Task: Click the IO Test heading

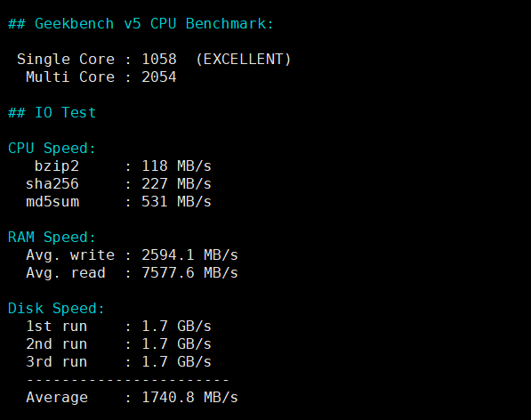Action: 52,113
